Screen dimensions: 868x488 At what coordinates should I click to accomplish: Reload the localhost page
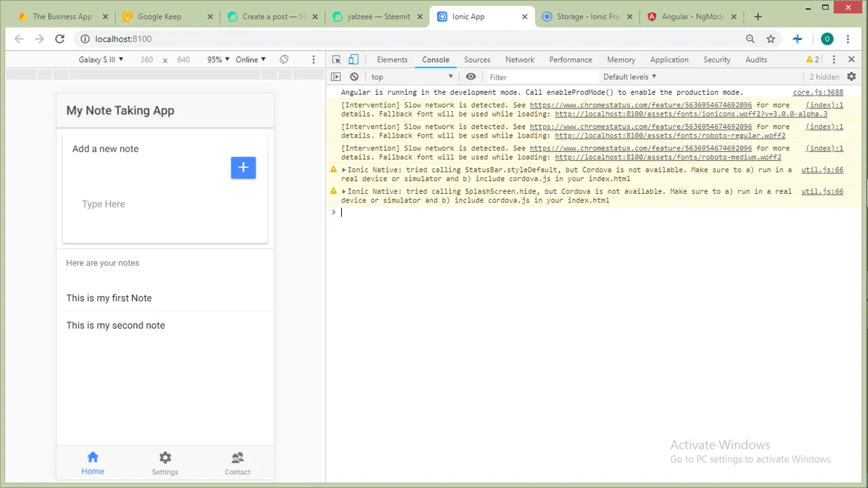(x=60, y=39)
